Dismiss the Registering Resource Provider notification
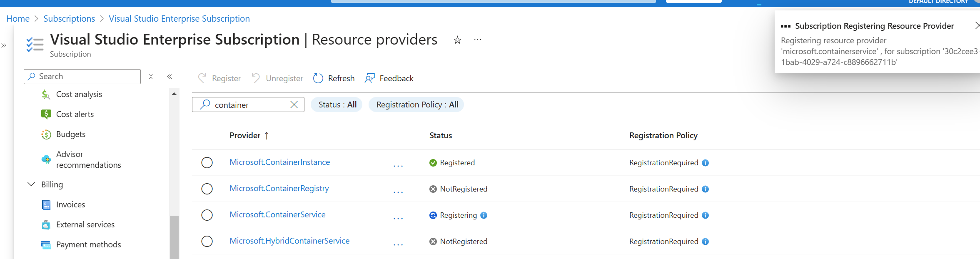This screenshot has height=259, width=980. (977, 26)
